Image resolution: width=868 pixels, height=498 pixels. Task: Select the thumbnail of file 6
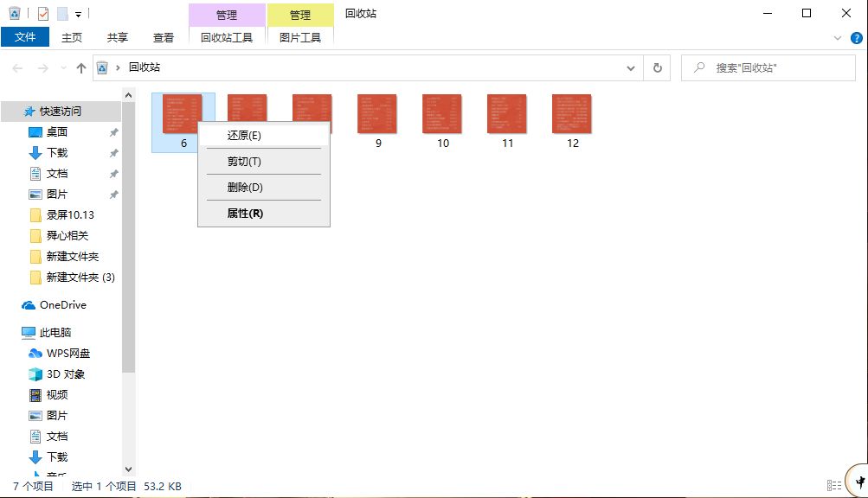point(182,113)
